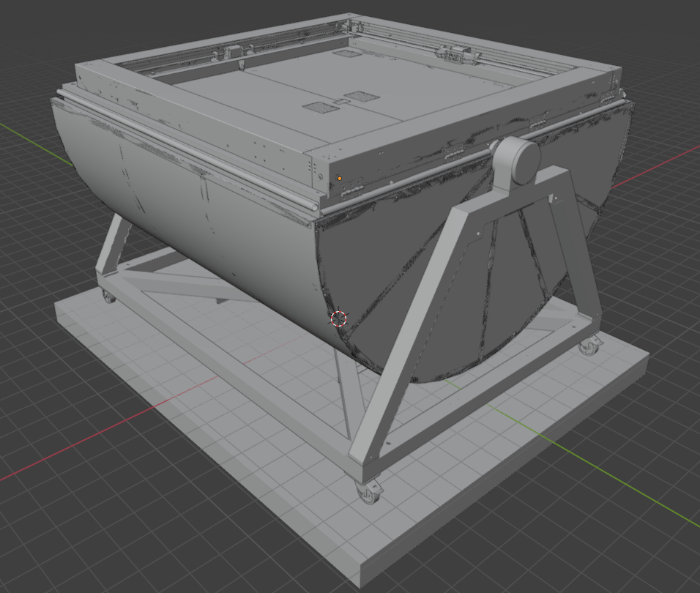Image resolution: width=700 pixels, height=593 pixels.
Task: Click the cylindrical pivot cap on the stand
Action: click(518, 160)
